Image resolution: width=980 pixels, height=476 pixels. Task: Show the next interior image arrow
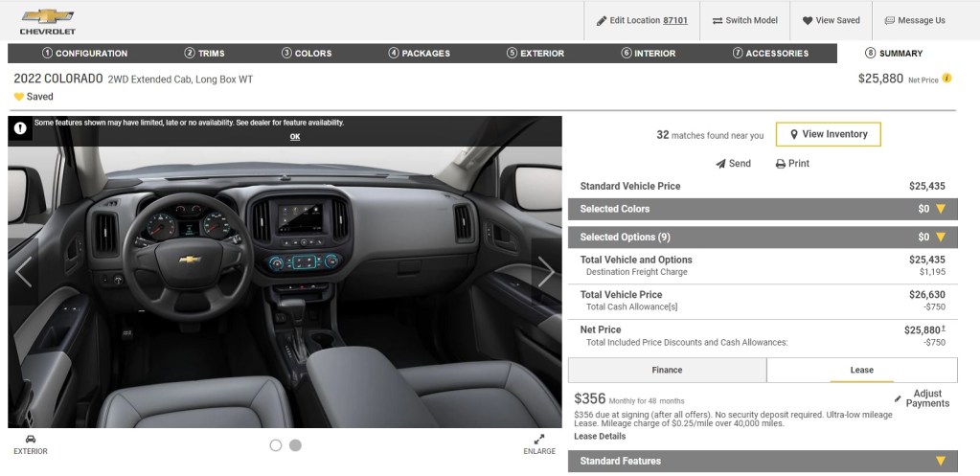(x=545, y=272)
